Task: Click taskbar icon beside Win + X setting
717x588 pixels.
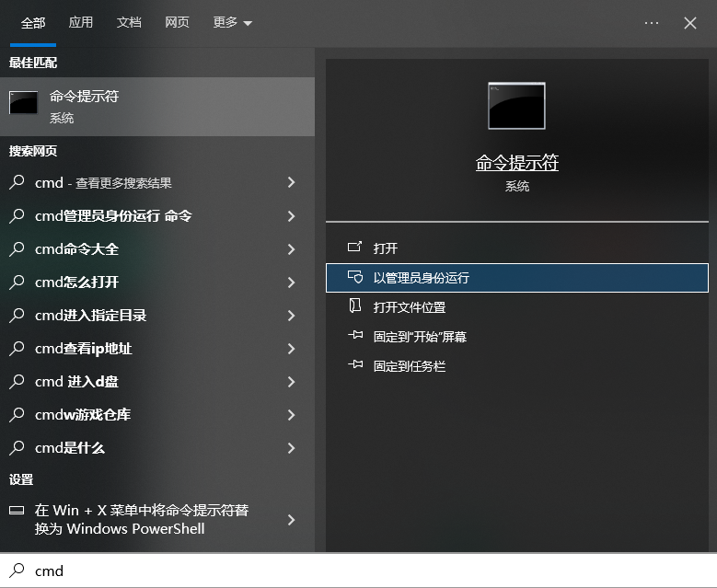Action: [17, 511]
